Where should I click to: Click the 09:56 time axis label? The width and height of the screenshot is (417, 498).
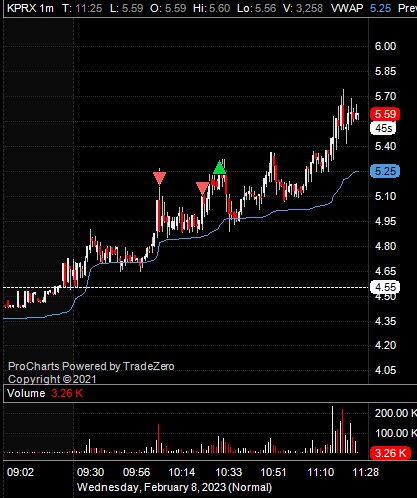[136, 472]
